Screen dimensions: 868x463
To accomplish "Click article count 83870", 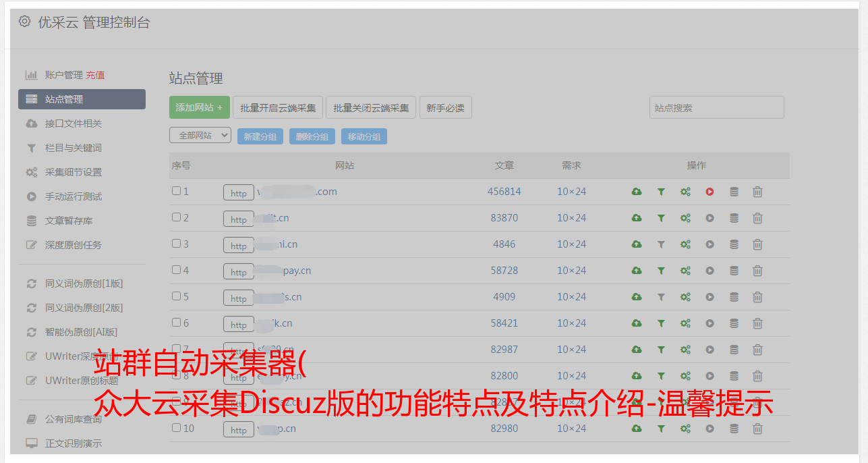I will tap(504, 218).
